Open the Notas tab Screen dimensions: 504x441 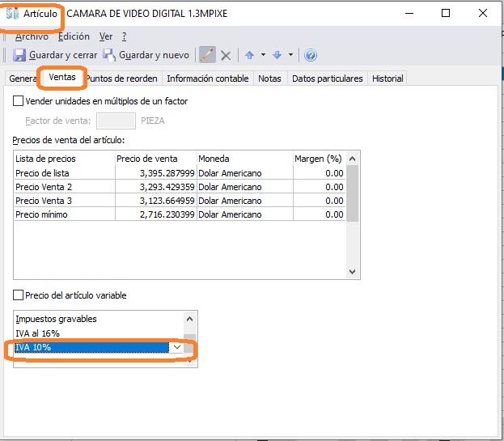click(269, 78)
